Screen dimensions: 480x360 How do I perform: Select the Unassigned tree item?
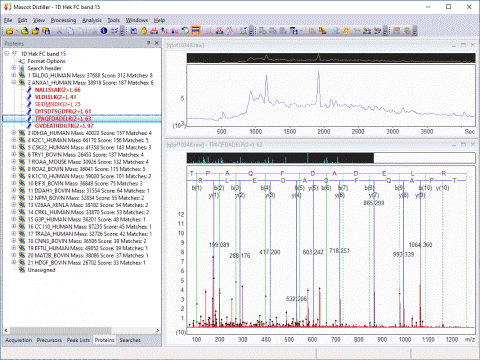coord(41,270)
